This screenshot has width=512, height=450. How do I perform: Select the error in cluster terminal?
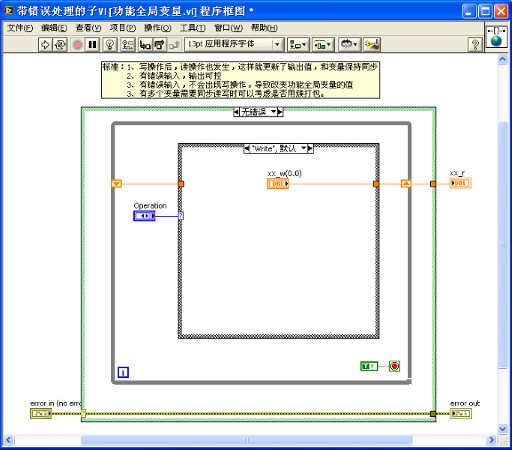pyautogui.click(x=41, y=414)
